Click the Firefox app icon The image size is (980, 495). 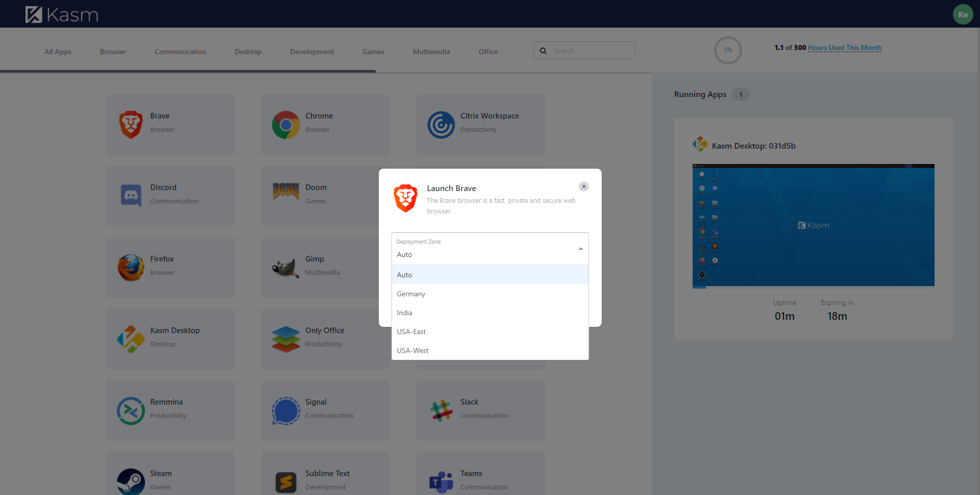tap(131, 268)
